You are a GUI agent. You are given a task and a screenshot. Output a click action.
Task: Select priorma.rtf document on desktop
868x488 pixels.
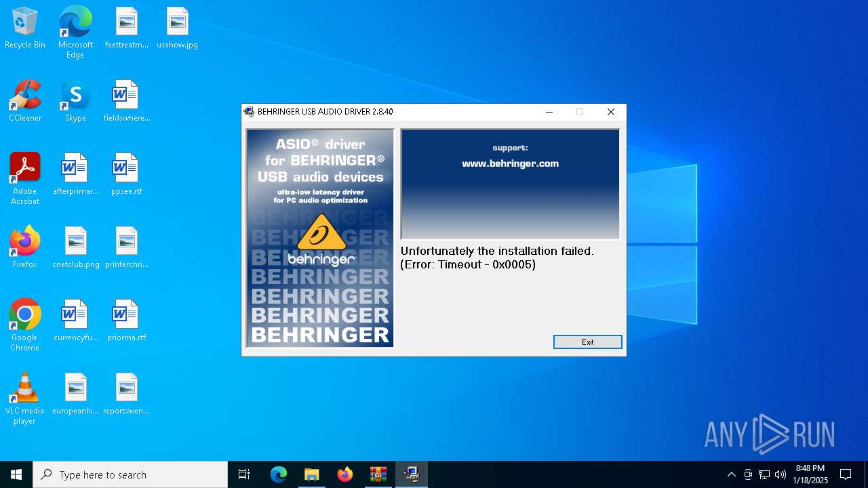click(x=126, y=321)
